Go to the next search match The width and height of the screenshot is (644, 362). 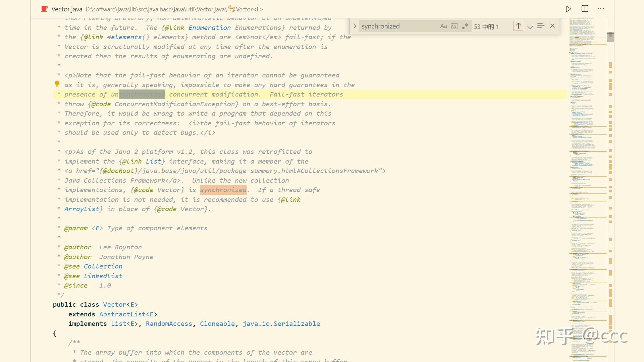[x=530, y=26]
